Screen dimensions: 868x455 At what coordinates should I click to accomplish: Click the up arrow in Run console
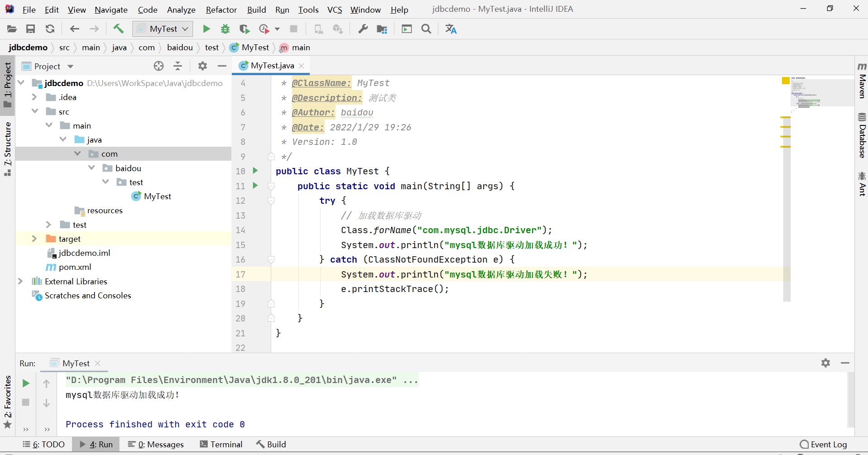(46, 384)
